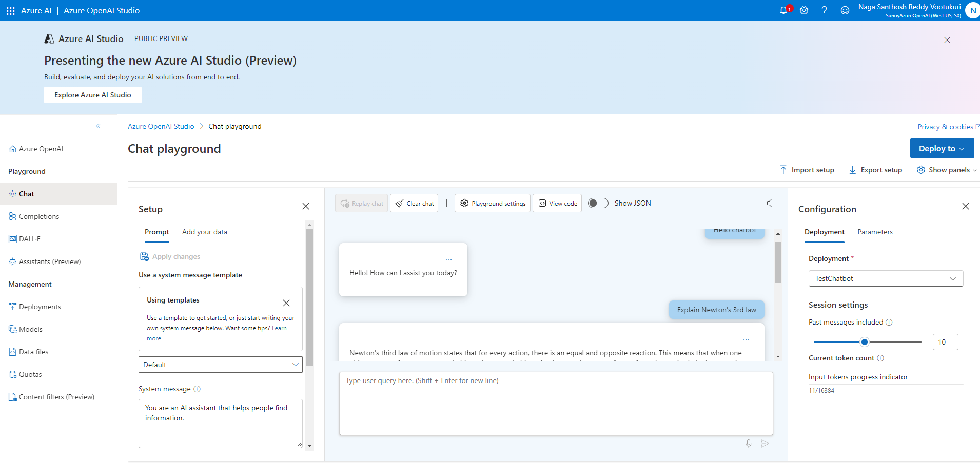980x463 pixels.
Task: Open the Quotas page
Action: pos(30,374)
